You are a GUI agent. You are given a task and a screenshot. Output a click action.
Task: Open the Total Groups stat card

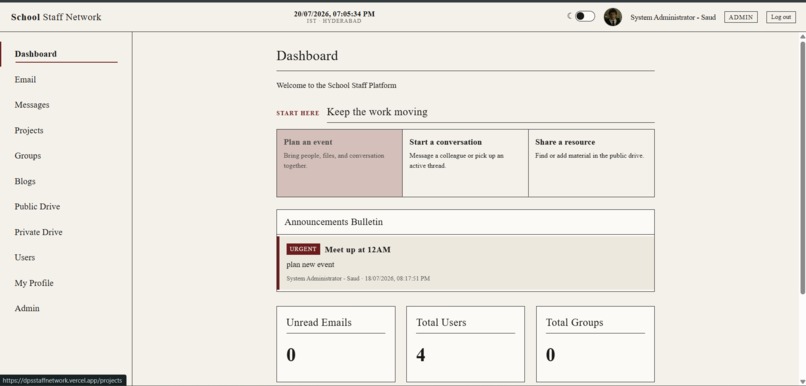tap(595, 344)
